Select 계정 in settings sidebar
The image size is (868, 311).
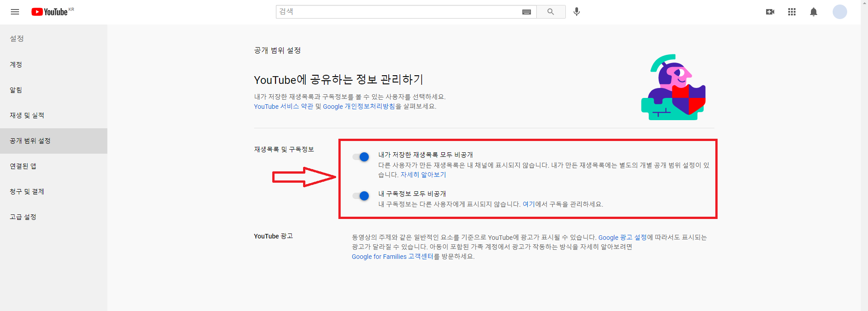click(53, 64)
